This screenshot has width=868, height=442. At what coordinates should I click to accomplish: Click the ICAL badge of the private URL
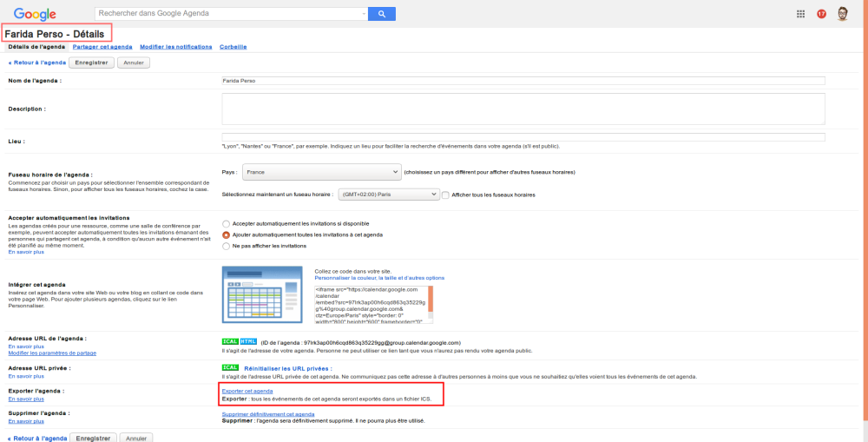coord(230,367)
